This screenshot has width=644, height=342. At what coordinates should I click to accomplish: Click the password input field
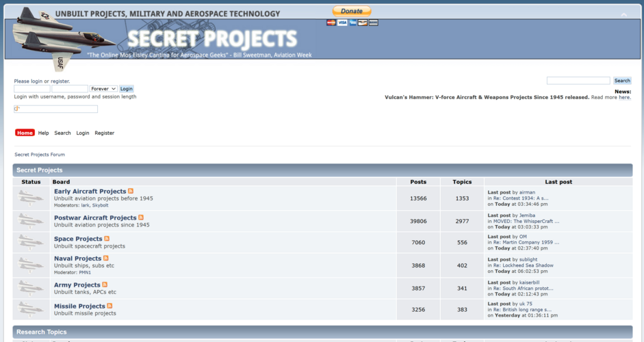pyautogui.click(x=70, y=89)
